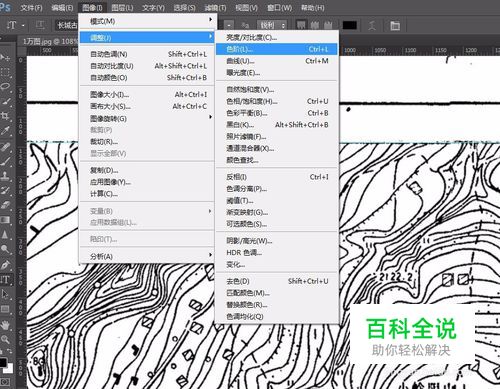Choose 画布大小(S)... command
The image size is (500, 389).
147,106
